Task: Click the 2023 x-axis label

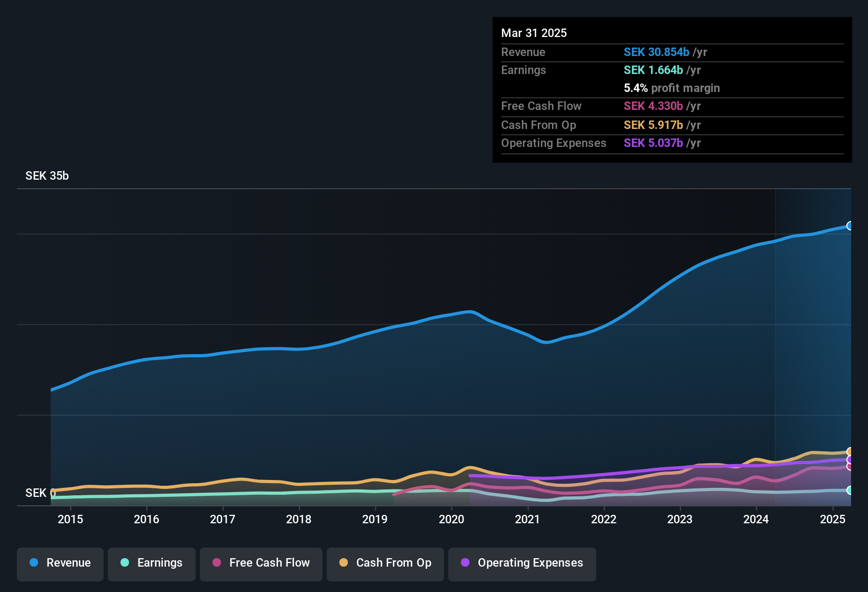Action: pos(680,519)
